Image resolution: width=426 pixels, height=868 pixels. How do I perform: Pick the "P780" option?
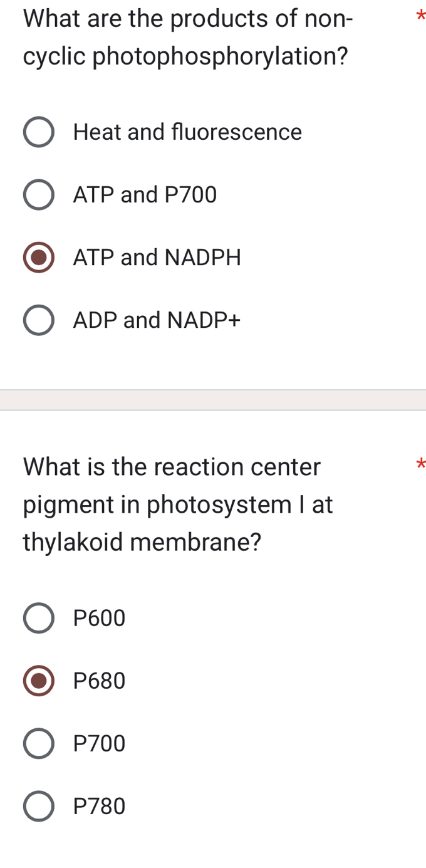coord(39,805)
